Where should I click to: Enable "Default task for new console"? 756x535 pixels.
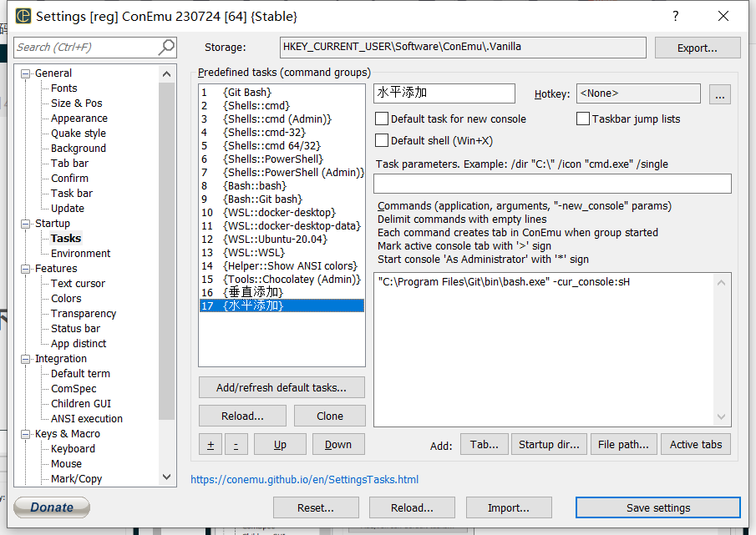[x=382, y=119]
